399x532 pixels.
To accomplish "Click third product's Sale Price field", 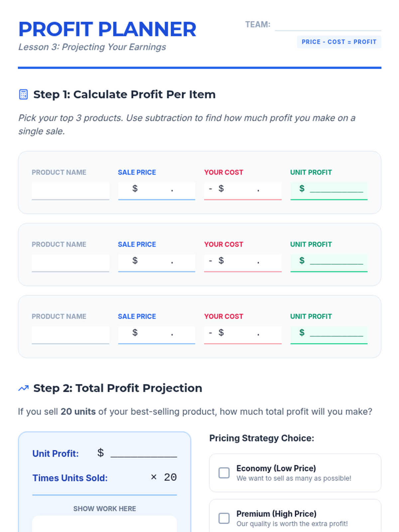I will point(157,335).
